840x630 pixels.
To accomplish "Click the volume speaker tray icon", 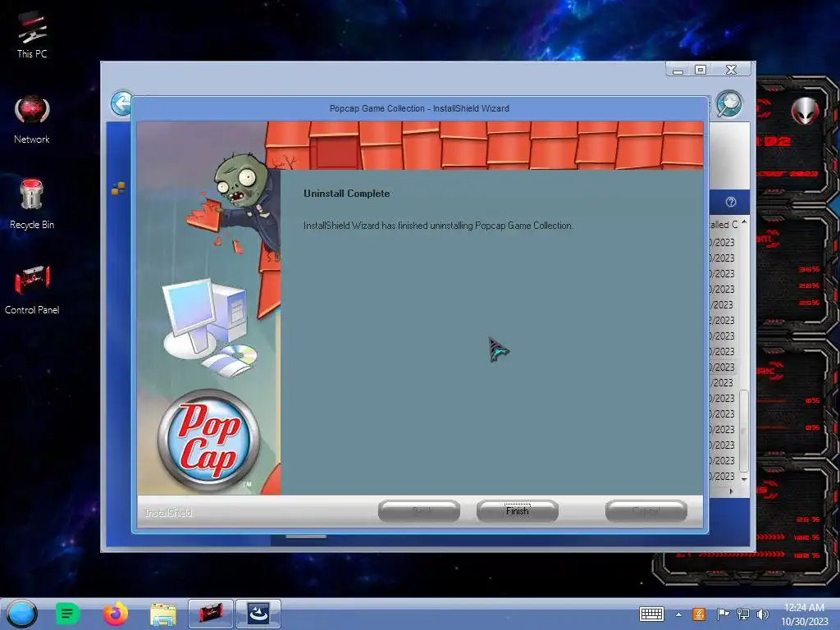I will [762, 614].
